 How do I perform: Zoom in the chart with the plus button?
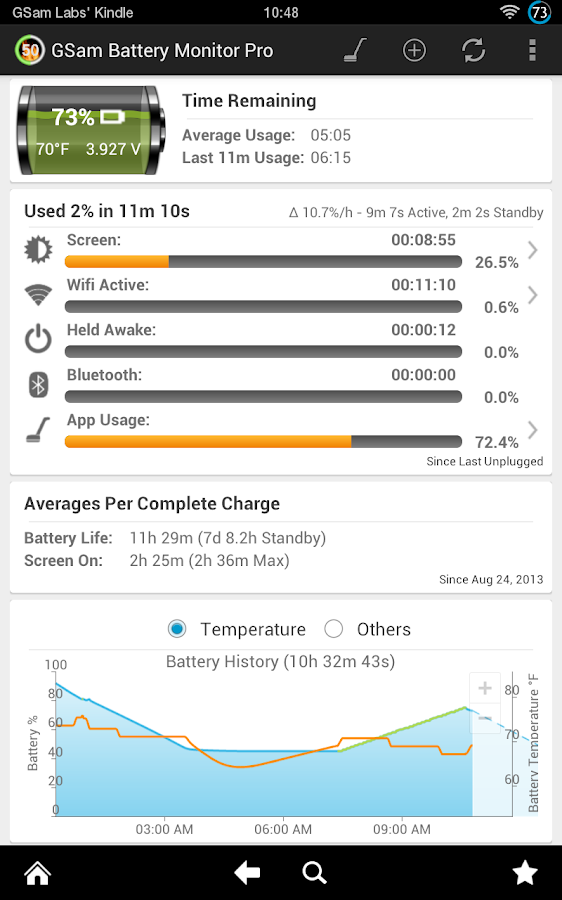[x=485, y=688]
